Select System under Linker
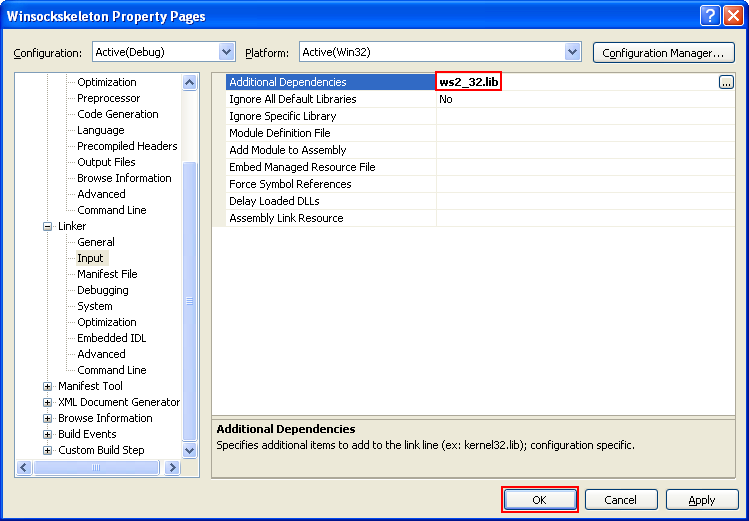749x521 pixels. [95, 306]
